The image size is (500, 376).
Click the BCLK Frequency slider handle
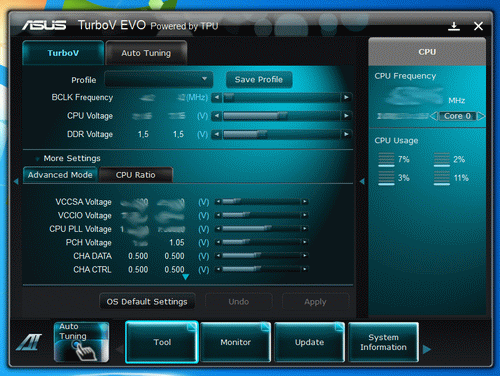(229, 97)
